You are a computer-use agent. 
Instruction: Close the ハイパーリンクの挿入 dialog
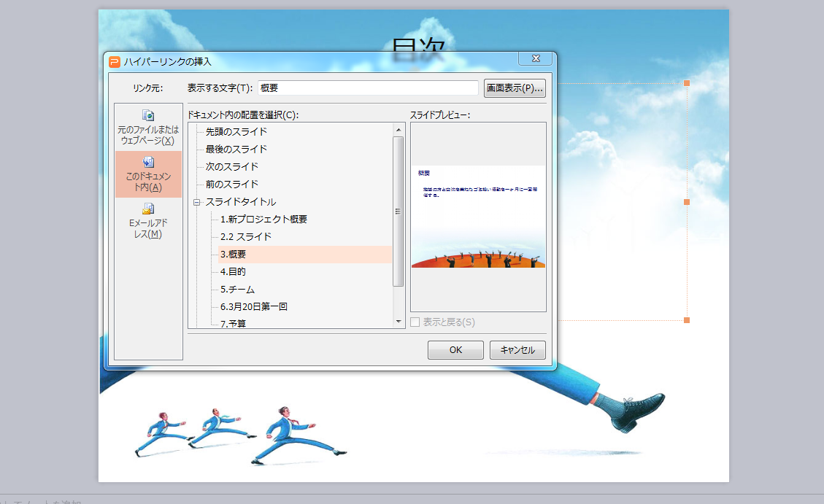click(x=536, y=58)
